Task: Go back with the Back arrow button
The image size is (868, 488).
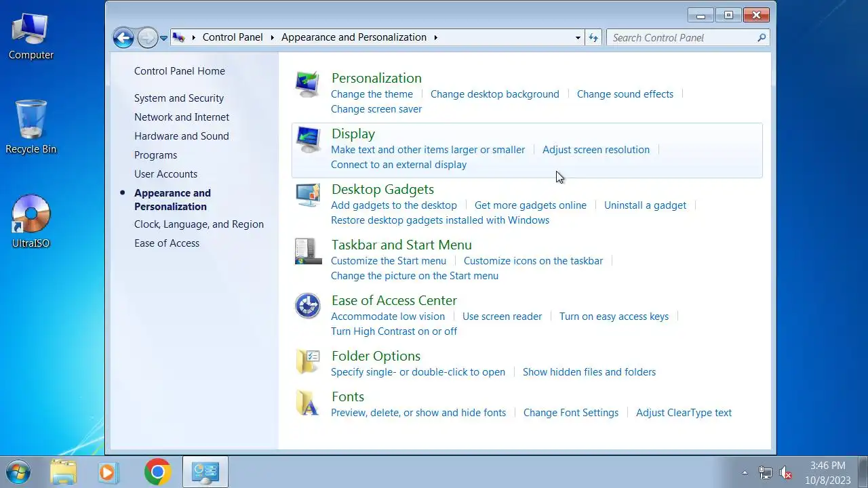Action: (x=123, y=38)
